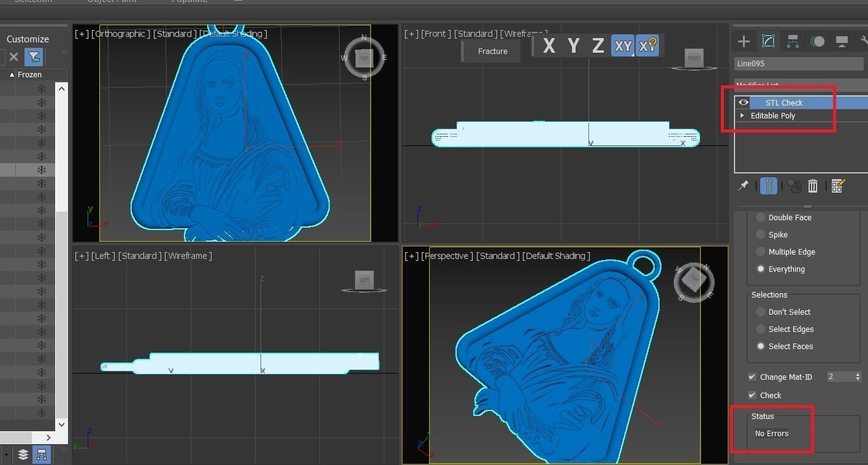Open the Orthographic view label menu

[120, 34]
